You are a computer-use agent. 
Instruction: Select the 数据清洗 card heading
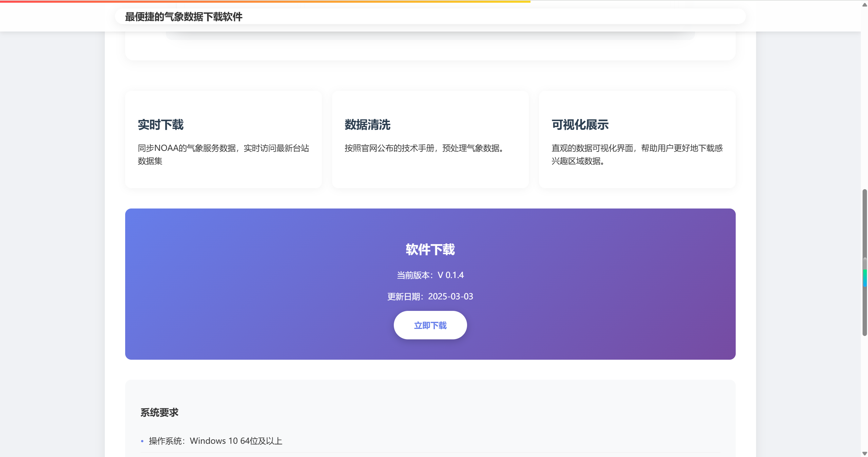pos(367,125)
